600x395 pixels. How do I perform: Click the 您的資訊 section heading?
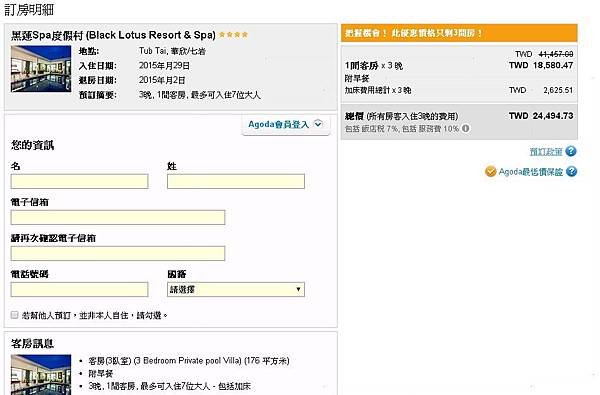coord(33,145)
